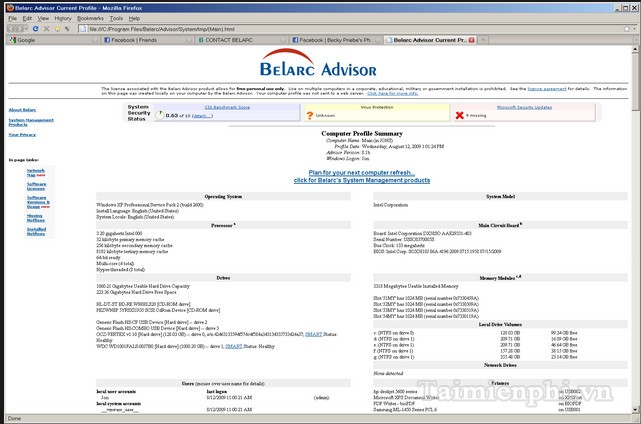Open the address bar history dropdown

click(x=635, y=29)
